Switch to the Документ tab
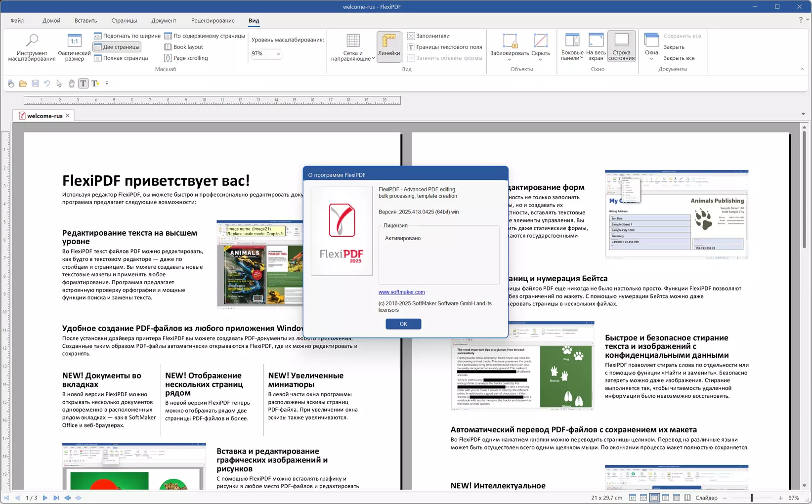Viewport: 812px width, 504px height. coord(164,21)
